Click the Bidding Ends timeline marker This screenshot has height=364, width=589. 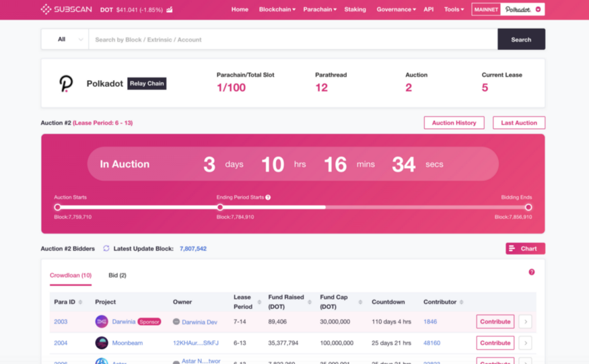[528, 207]
